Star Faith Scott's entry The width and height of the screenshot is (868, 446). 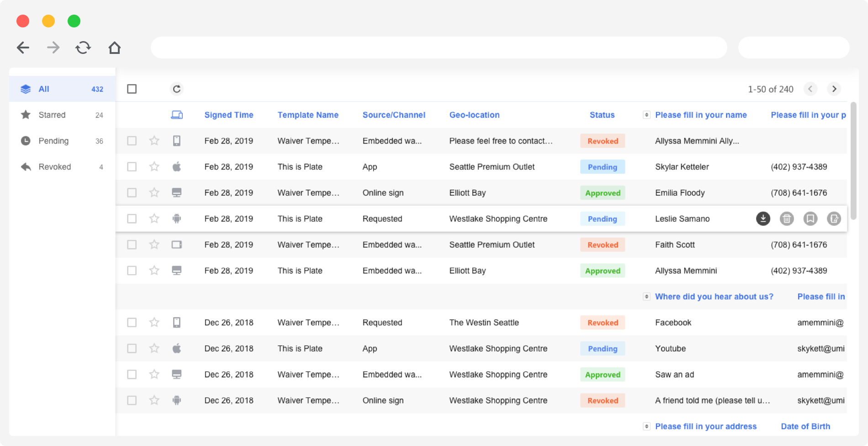(154, 244)
